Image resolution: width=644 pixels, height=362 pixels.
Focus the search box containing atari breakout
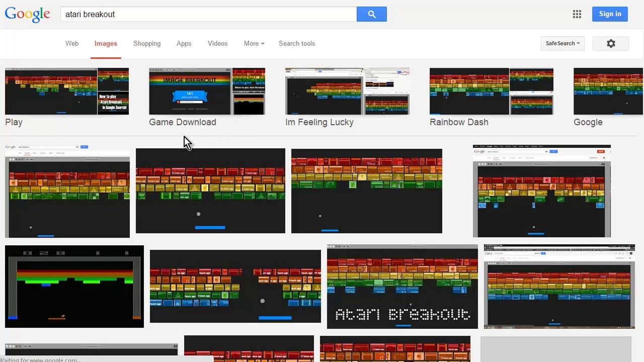coord(208,14)
